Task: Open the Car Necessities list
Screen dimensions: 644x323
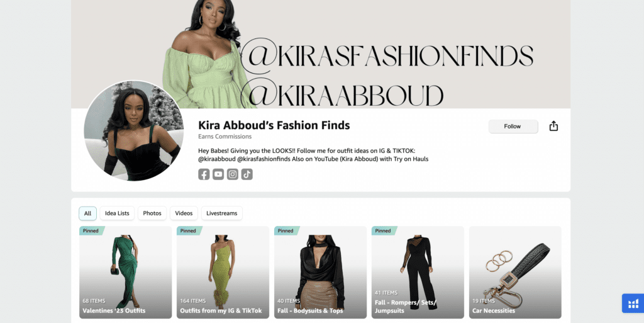Action: (515, 273)
